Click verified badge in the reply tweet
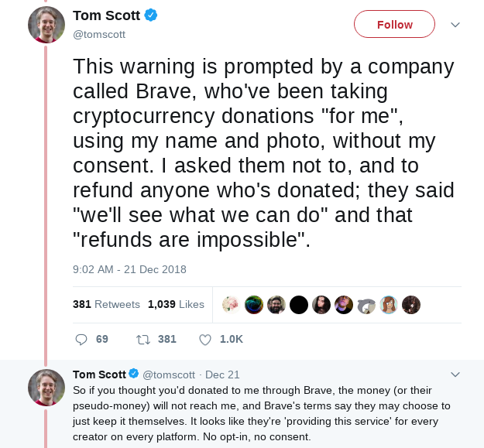 pos(133,374)
